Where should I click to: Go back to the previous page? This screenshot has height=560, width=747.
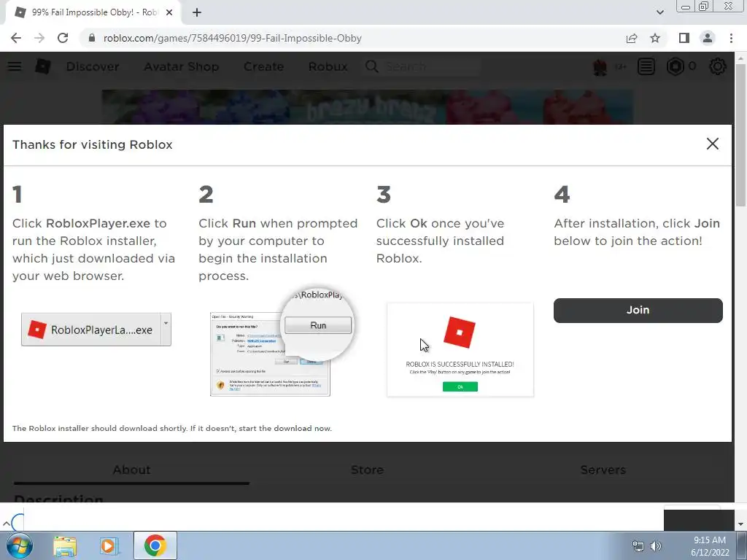click(16, 38)
